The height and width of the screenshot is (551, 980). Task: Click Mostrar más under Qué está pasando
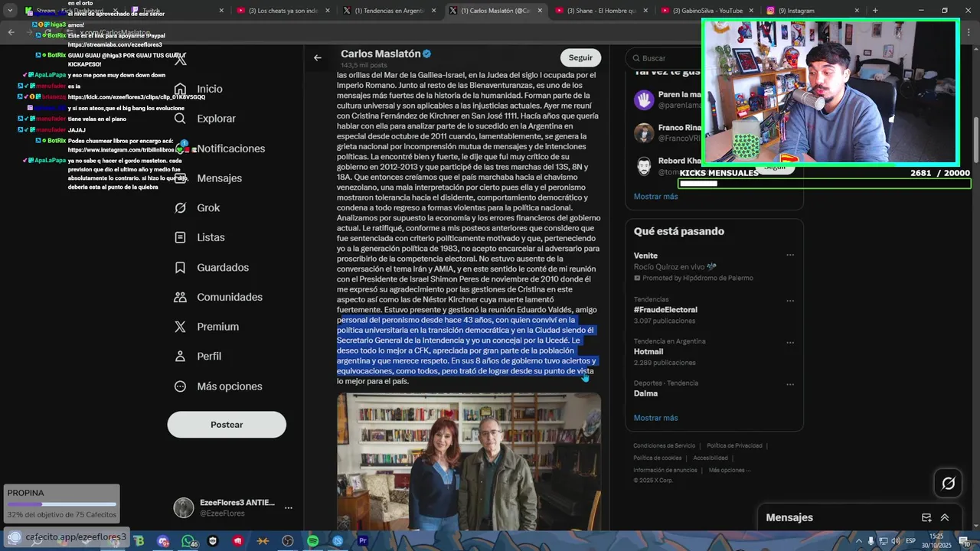[655, 418]
